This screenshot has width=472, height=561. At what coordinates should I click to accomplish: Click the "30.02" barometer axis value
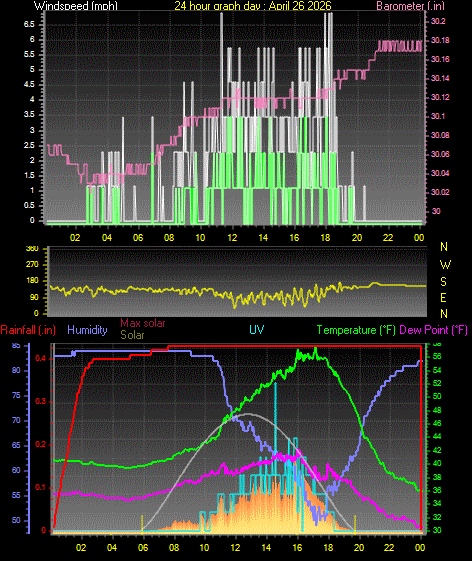coord(440,192)
